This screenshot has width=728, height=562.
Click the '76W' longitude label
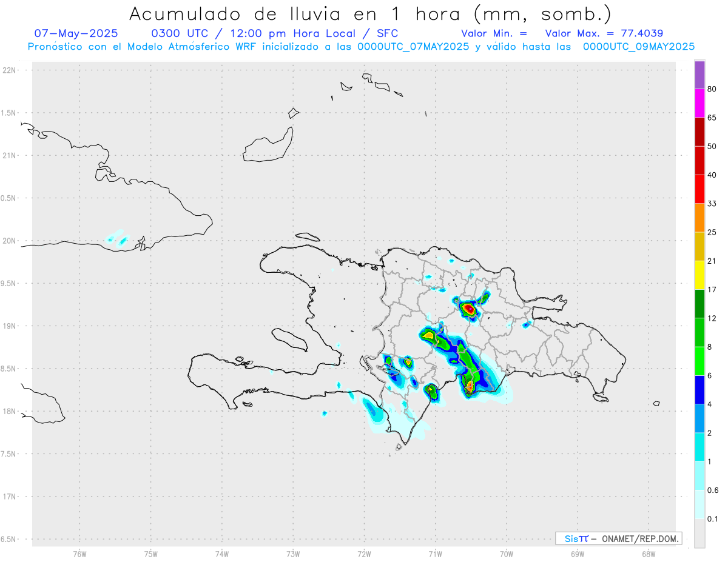[79, 554]
